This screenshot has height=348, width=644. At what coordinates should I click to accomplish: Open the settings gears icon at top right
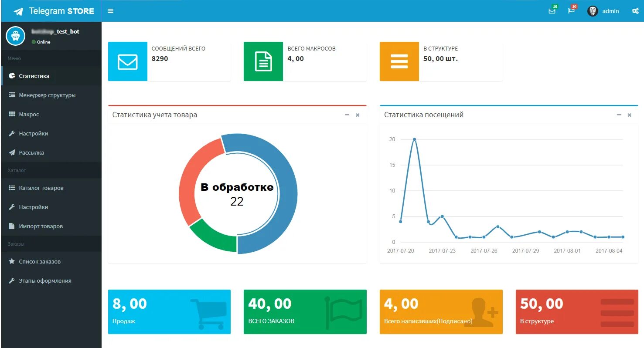pos(635,11)
